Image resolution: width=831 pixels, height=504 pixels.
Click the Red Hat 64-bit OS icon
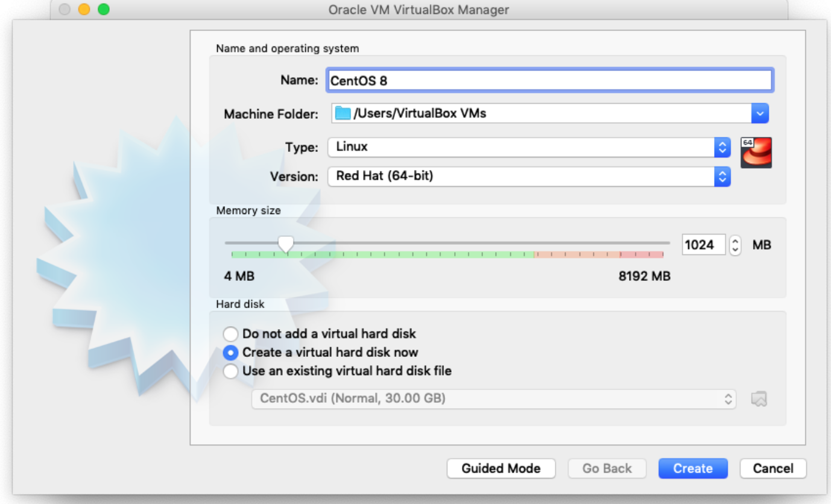(756, 153)
